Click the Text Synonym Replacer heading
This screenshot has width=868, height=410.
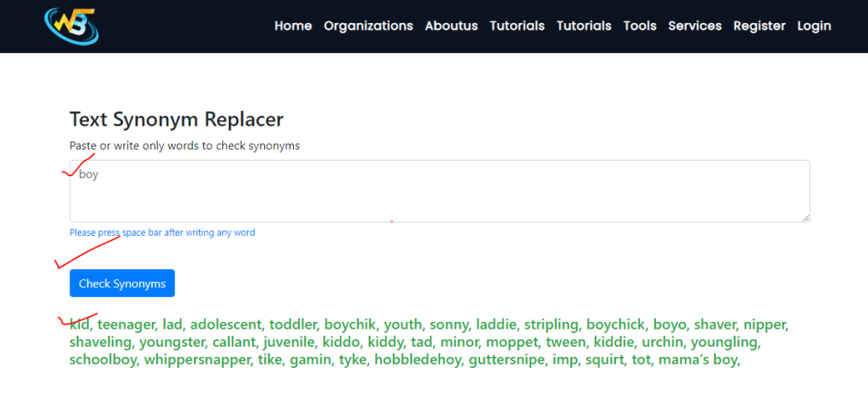click(x=177, y=119)
